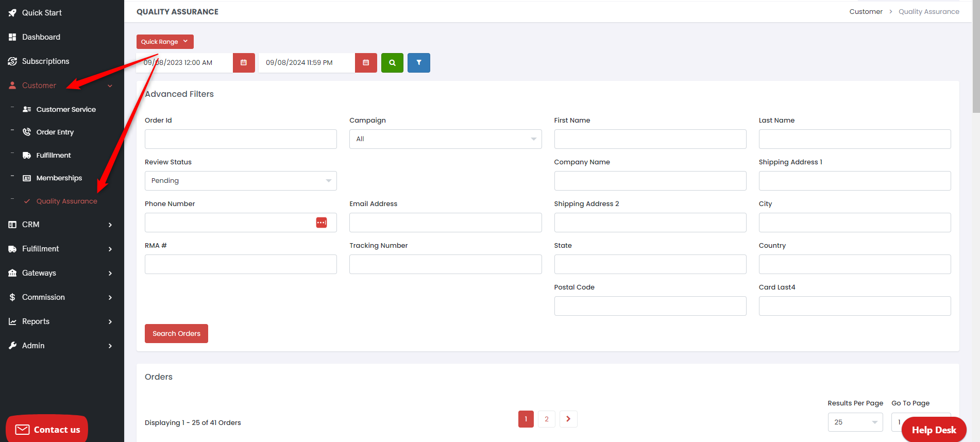The image size is (980, 442).
Task: Select Order Entry under Customer
Action: tap(55, 132)
